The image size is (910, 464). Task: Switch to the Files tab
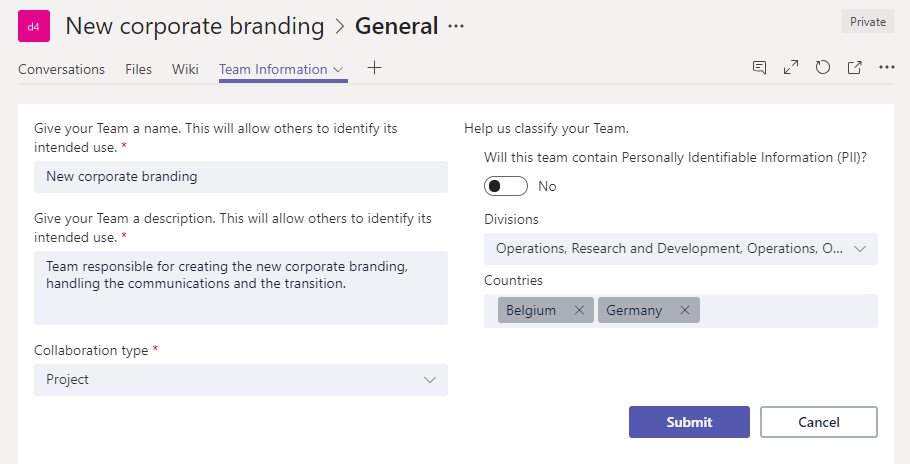tap(138, 69)
